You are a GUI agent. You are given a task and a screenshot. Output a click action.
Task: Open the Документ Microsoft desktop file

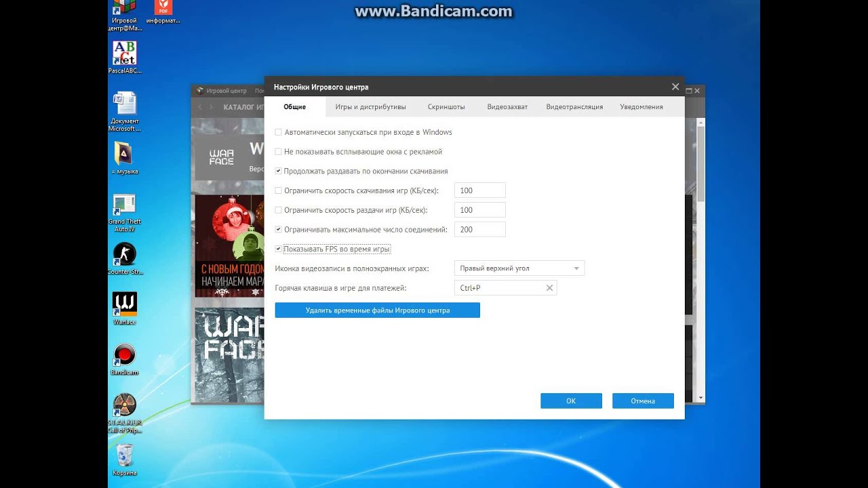pos(125,112)
